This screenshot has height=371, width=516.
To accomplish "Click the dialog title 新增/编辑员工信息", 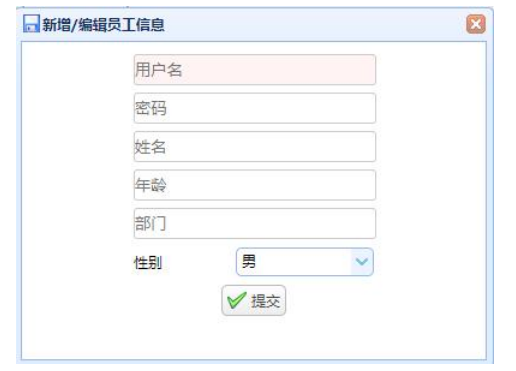I will (103, 25).
